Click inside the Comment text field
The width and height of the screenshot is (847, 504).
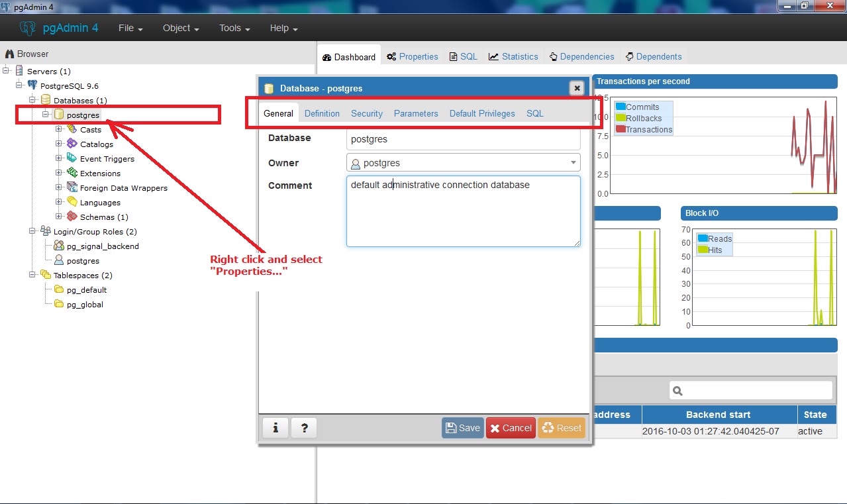coord(462,211)
